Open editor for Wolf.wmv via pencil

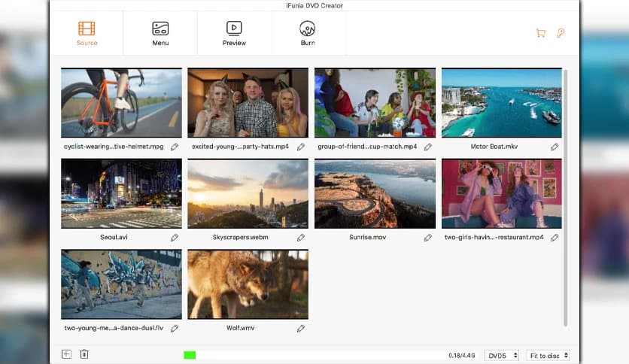pyautogui.click(x=301, y=329)
